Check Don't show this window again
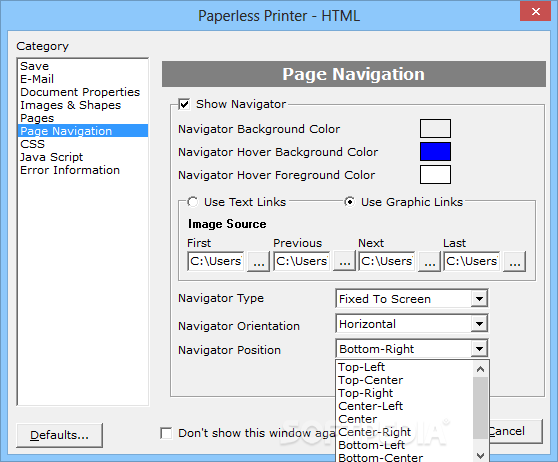Viewport: 558px width, 462px height. point(166,433)
